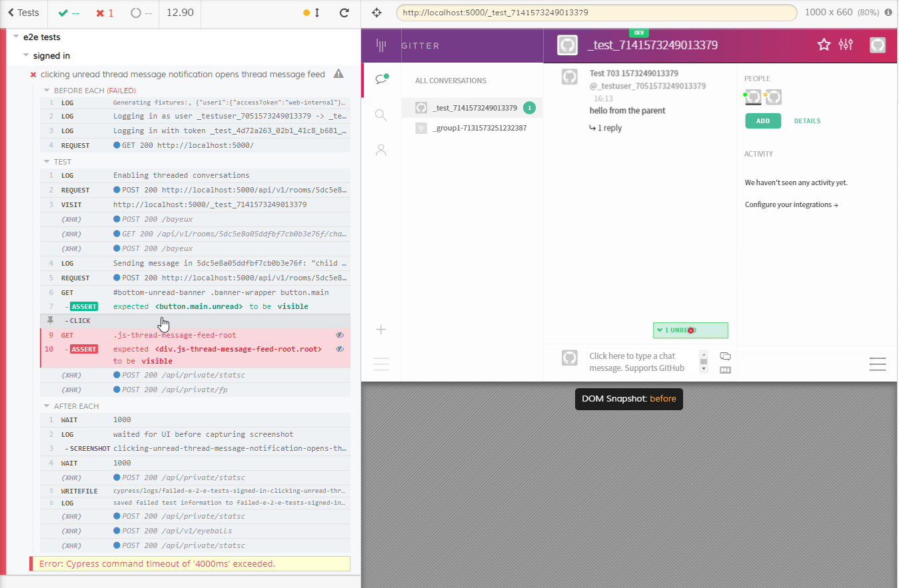Screen dimensions: 899x588
Task: Collapse the BEFORE EACH section
Action: pos(47,91)
